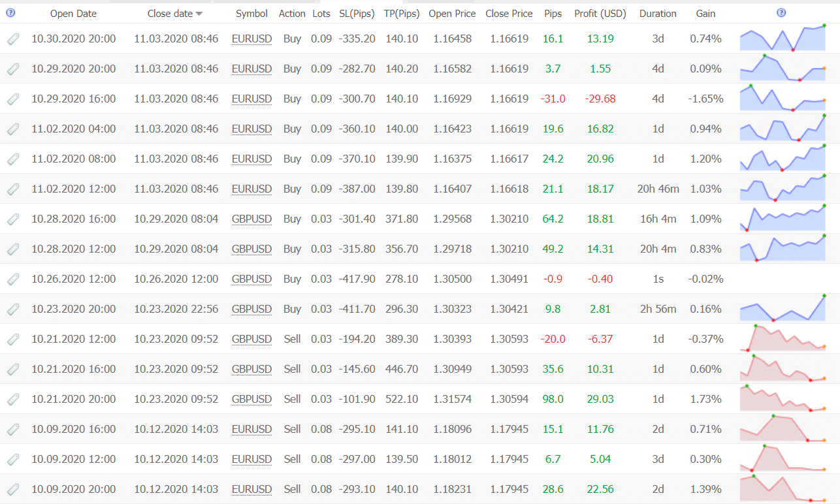
Task: Open the paperclip icon for trade opened 11.02.2020 04:00
Action: (13, 129)
